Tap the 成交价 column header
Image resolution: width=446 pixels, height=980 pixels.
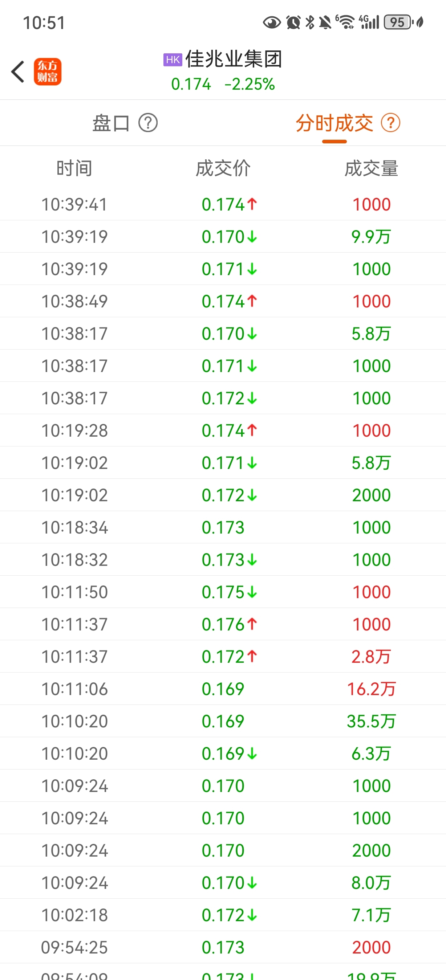[x=223, y=168]
